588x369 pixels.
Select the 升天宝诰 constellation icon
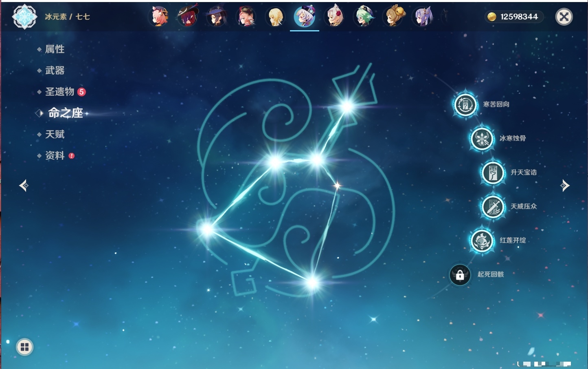coord(493,172)
